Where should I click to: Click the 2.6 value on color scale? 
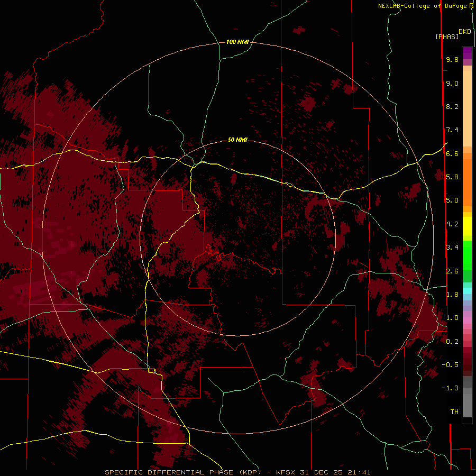452,271
